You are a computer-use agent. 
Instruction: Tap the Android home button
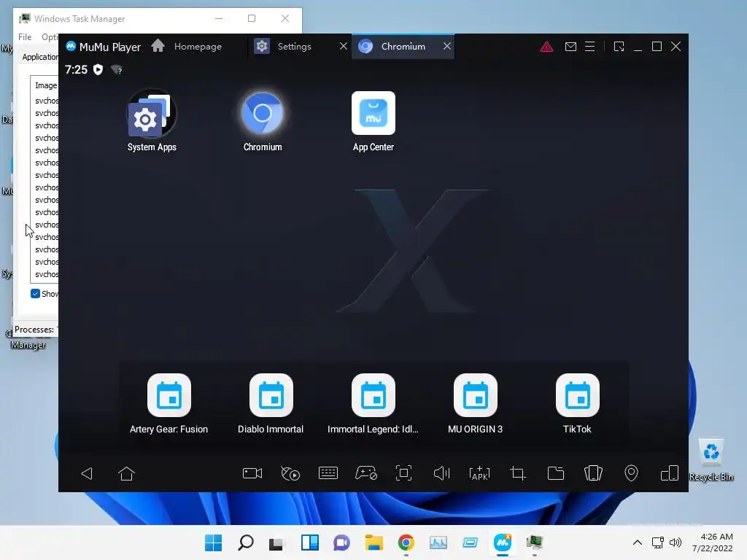pyautogui.click(x=127, y=473)
